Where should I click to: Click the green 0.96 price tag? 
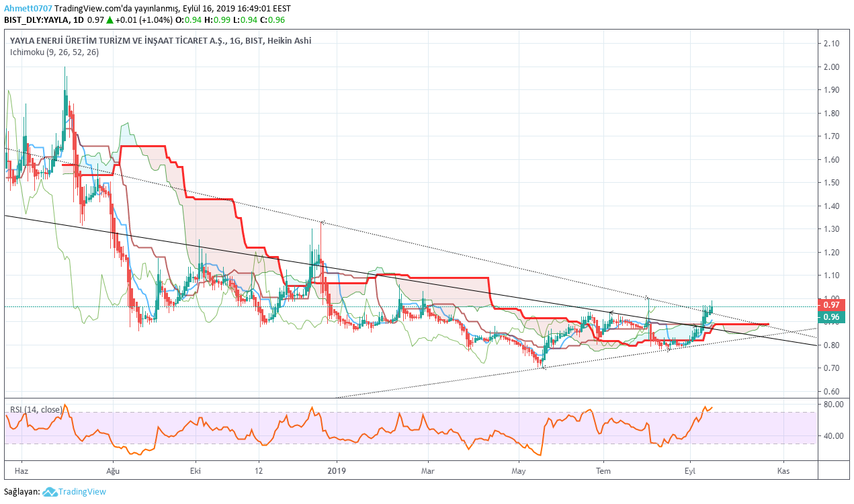(x=830, y=317)
